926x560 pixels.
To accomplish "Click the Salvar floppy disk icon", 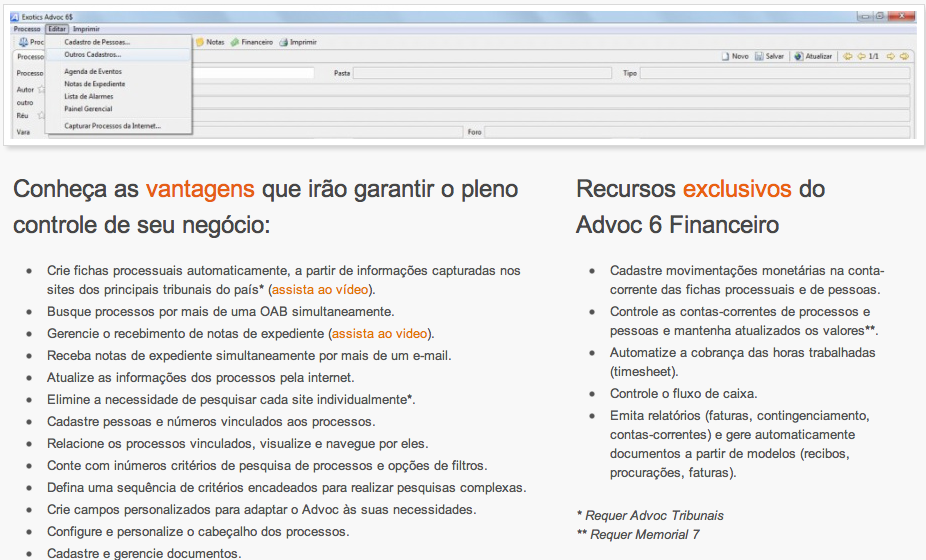I will click(x=760, y=57).
